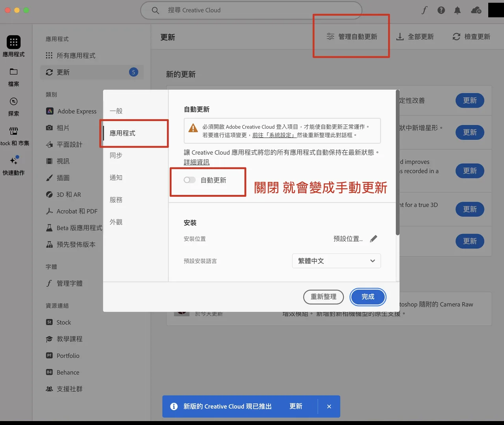
Task: Click the 重新整理 button
Action: point(323,297)
